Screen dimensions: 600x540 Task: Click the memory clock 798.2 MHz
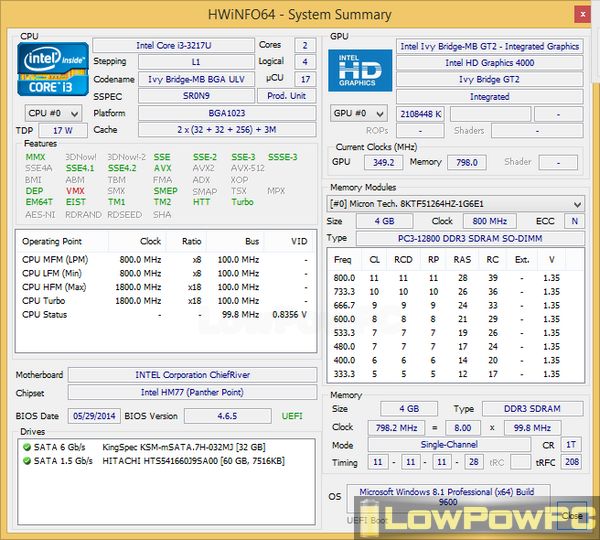[x=396, y=428]
